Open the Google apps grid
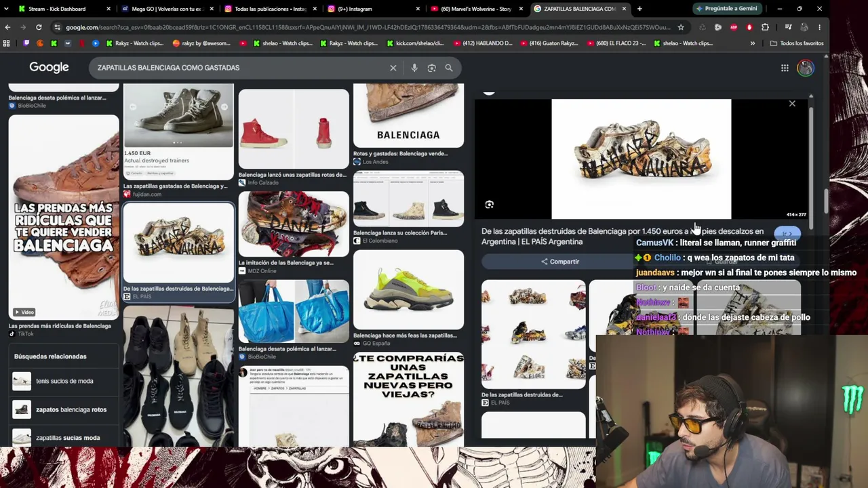The width and height of the screenshot is (868, 488). [x=785, y=68]
